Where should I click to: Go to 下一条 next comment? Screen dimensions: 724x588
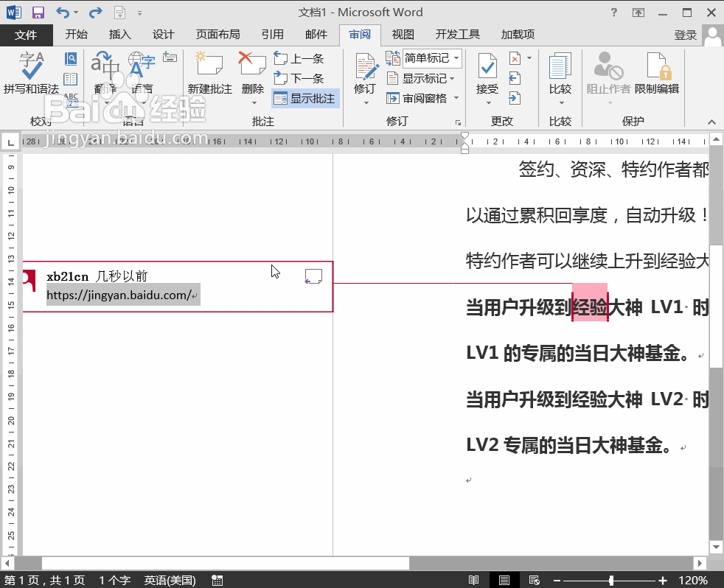coord(299,78)
